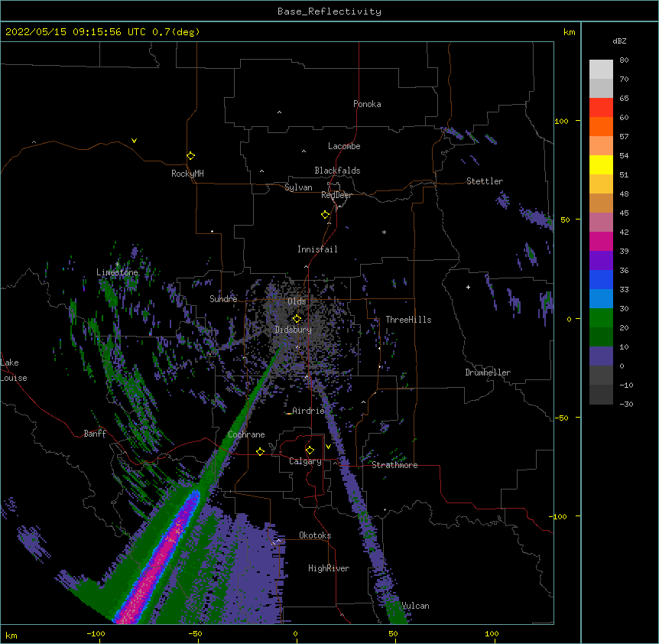Click the -50 tick on the right vertical axis
The height and width of the screenshot is (644, 659).
[x=561, y=418]
